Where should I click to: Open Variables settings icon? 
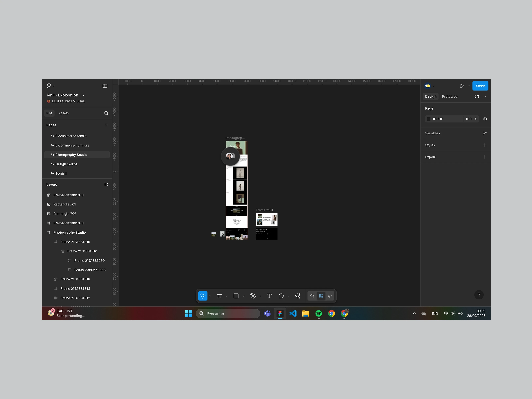point(485,133)
